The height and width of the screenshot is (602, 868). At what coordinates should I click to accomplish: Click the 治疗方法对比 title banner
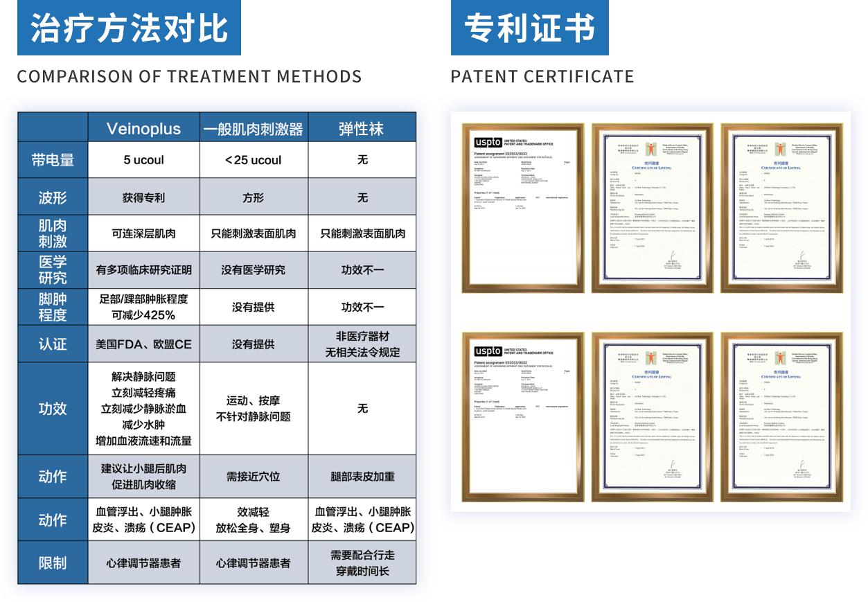pos(129,28)
